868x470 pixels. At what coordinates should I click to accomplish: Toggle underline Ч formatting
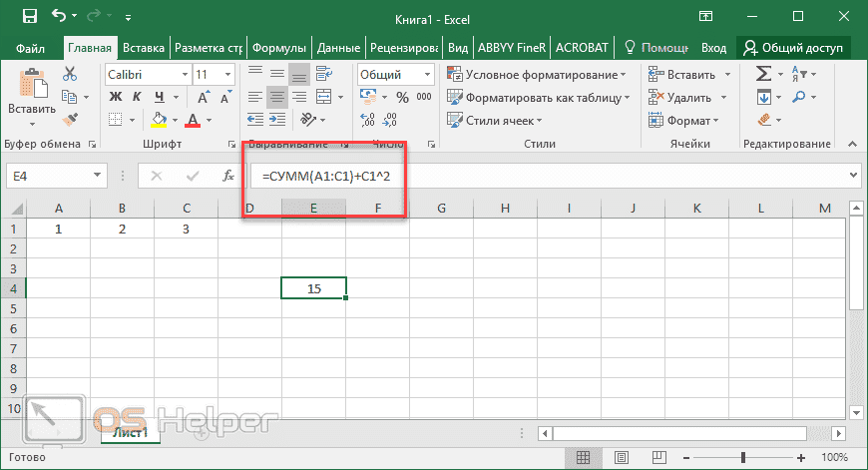tap(160, 97)
